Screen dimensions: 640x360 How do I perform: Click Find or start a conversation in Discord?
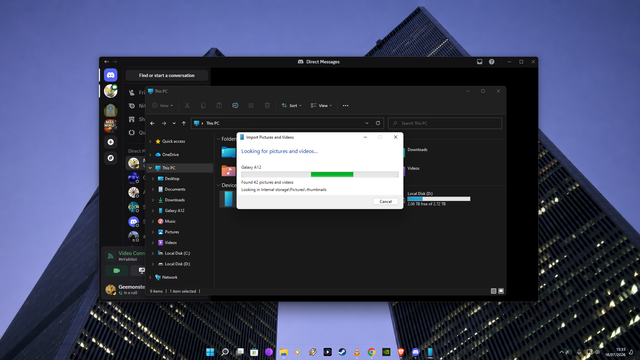click(167, 75)
